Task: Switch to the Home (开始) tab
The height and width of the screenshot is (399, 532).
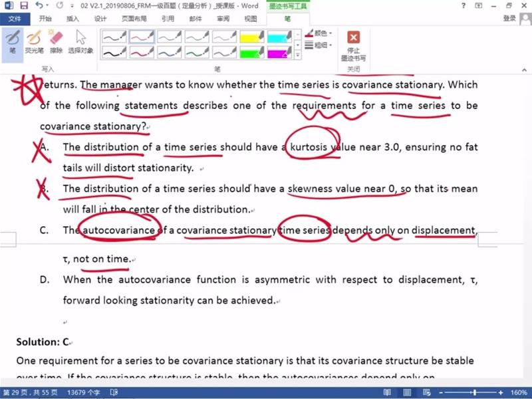Action: tap(45, 19)
